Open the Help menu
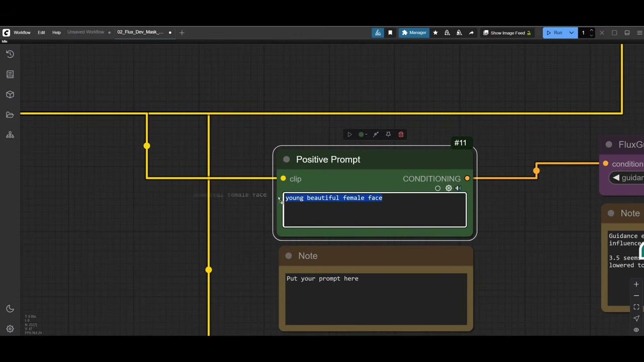 [56, 33]
